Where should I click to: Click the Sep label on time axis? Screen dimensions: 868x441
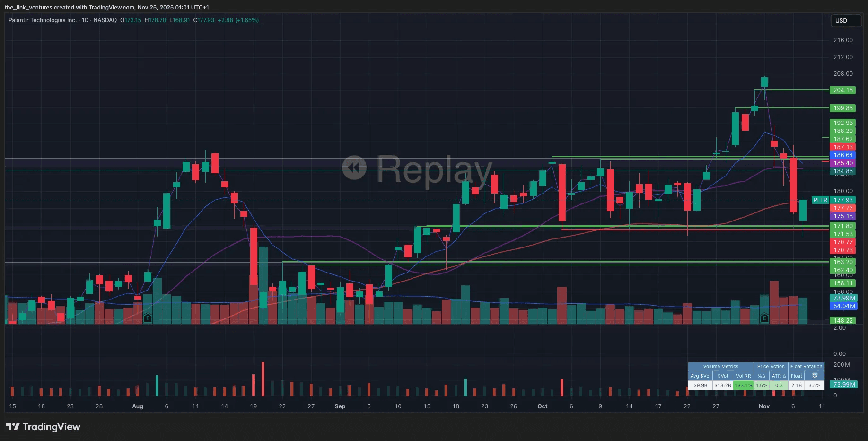point(340,406)
